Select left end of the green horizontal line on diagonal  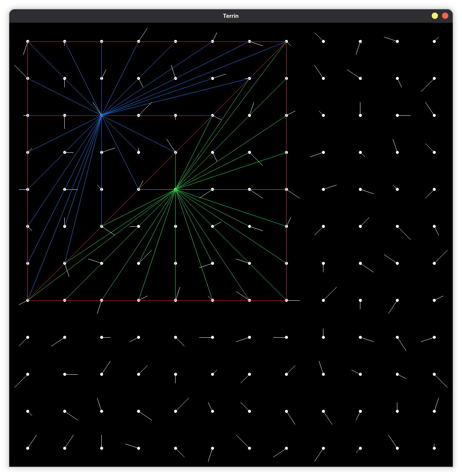click(x=139, y=189)
